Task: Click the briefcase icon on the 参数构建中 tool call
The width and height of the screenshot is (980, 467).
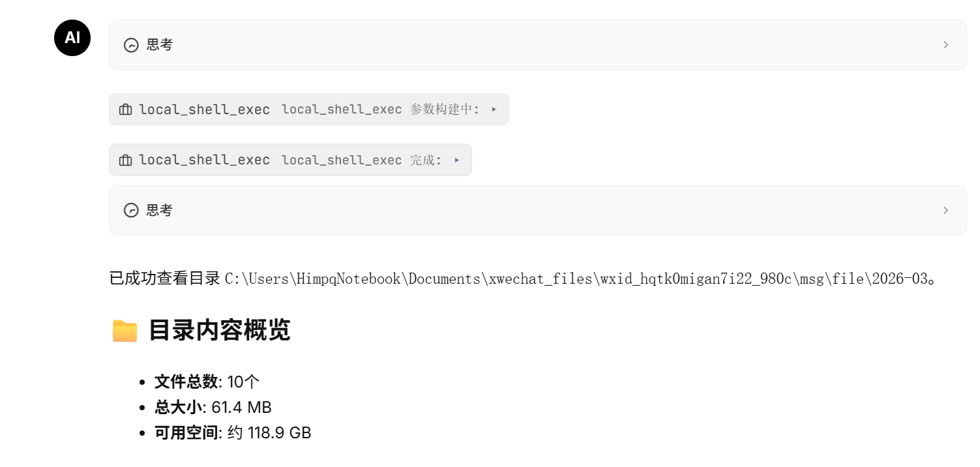Action: tap(126, 110)
